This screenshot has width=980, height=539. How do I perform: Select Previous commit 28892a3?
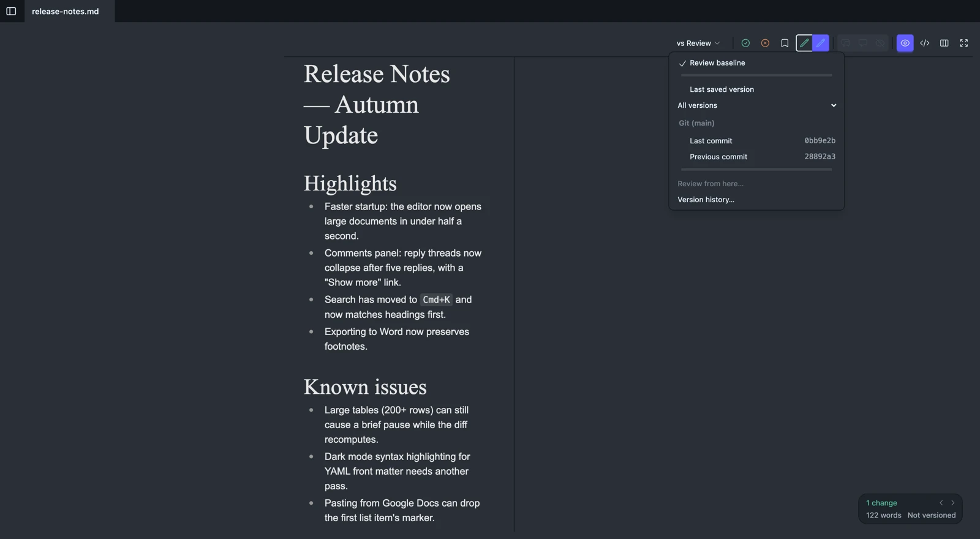[x=756, y=157]
